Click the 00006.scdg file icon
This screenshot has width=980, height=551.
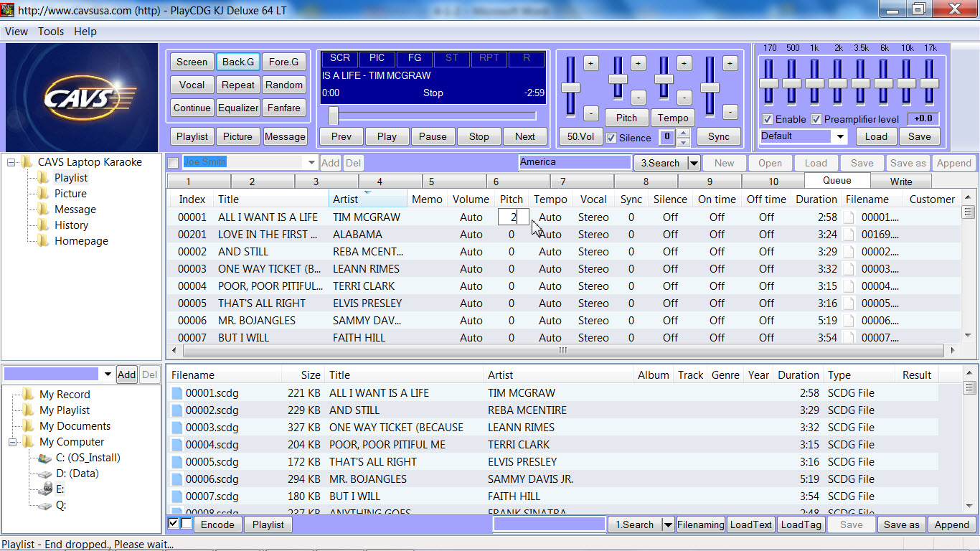tap(177, 479)
